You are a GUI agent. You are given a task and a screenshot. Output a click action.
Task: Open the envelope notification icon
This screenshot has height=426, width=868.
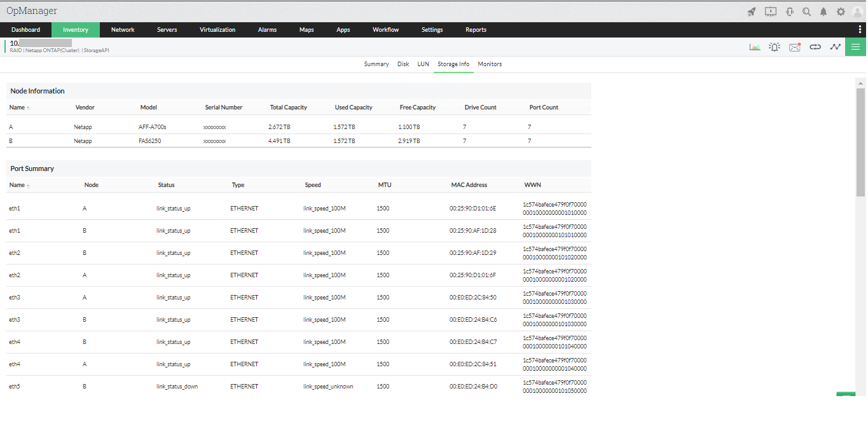(795, 47)
